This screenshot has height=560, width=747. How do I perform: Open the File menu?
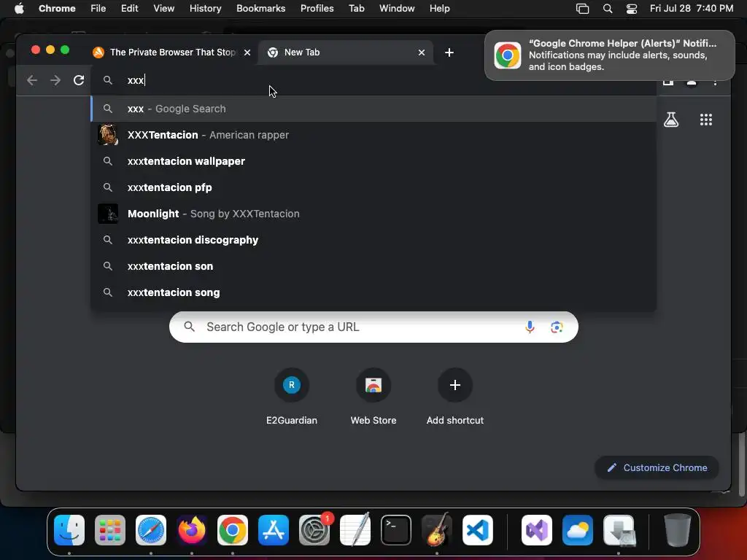[x=98, y=9]
